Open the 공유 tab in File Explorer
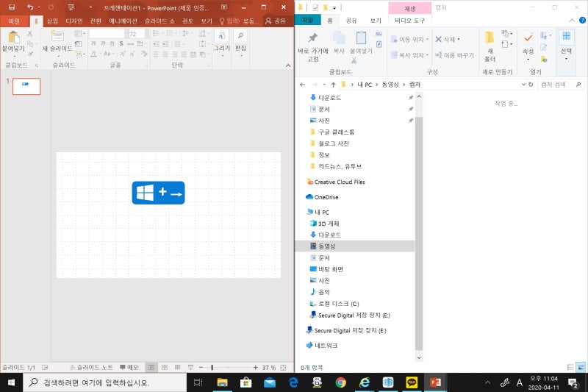The height and width of the screenshot is (392, 588). pos(351,21)
